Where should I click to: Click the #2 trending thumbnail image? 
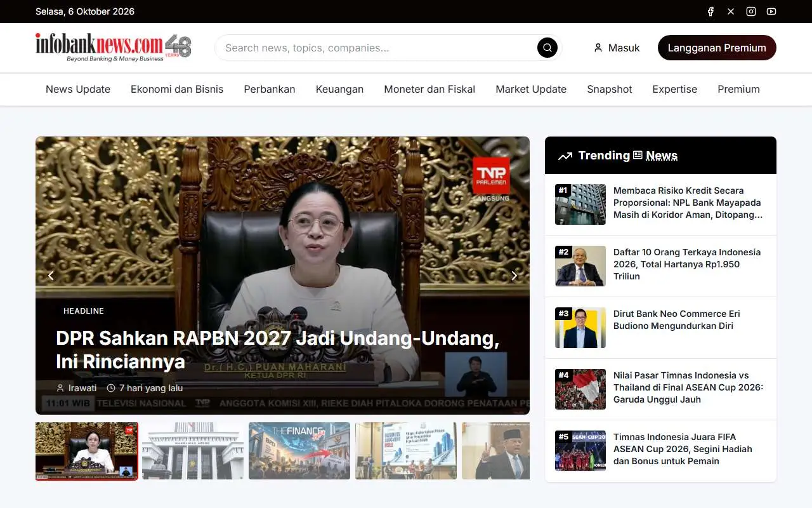click(580, 266)
